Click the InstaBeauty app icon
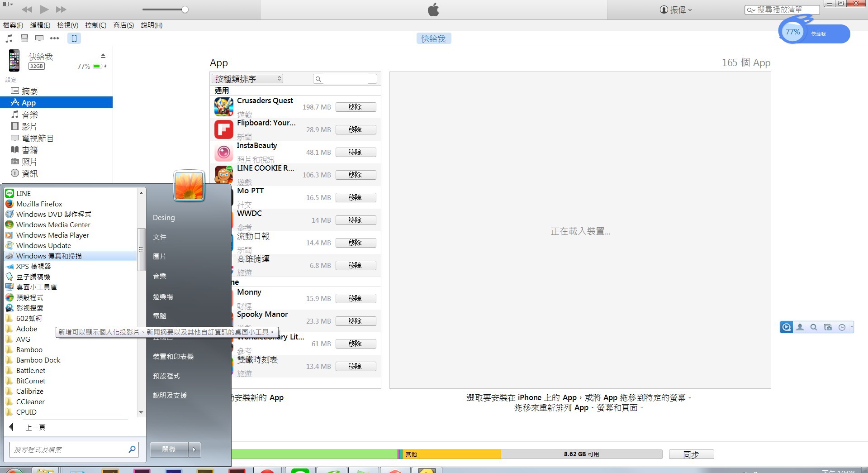 click(x=224, y=152)
